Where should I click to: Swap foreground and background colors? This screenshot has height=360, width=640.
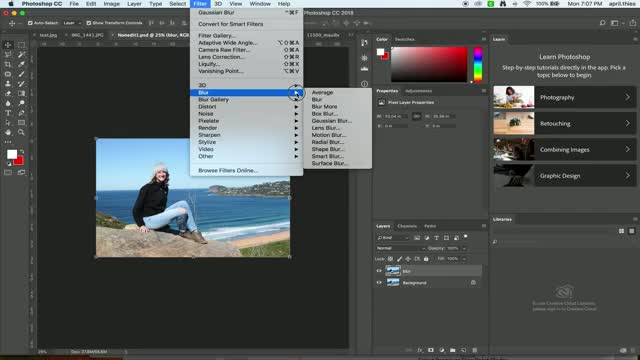point(22,151)
